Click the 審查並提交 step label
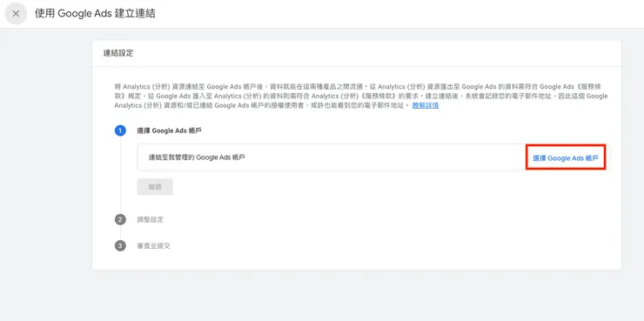 pyautogui.click(x=154, y=246)
